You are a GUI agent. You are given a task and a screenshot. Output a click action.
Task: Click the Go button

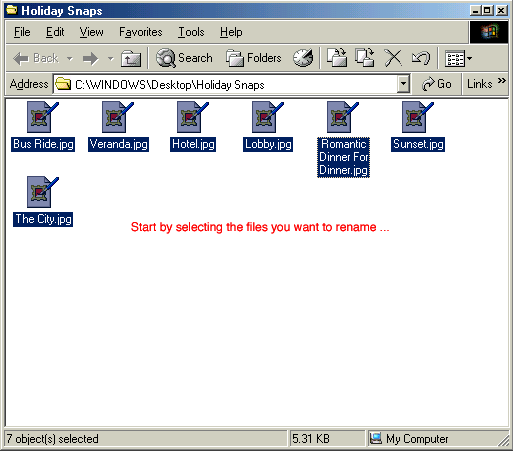click(x=436, y=84)
